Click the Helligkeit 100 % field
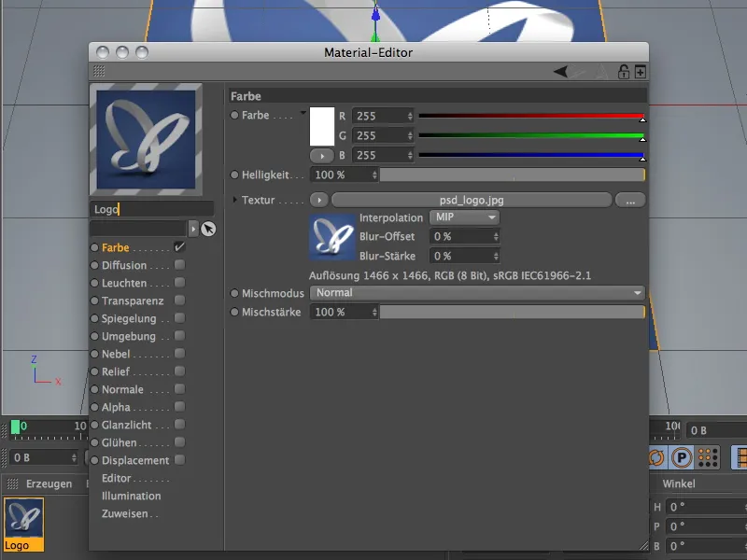This screenshot has width=747, height=560. click(344, 175)
